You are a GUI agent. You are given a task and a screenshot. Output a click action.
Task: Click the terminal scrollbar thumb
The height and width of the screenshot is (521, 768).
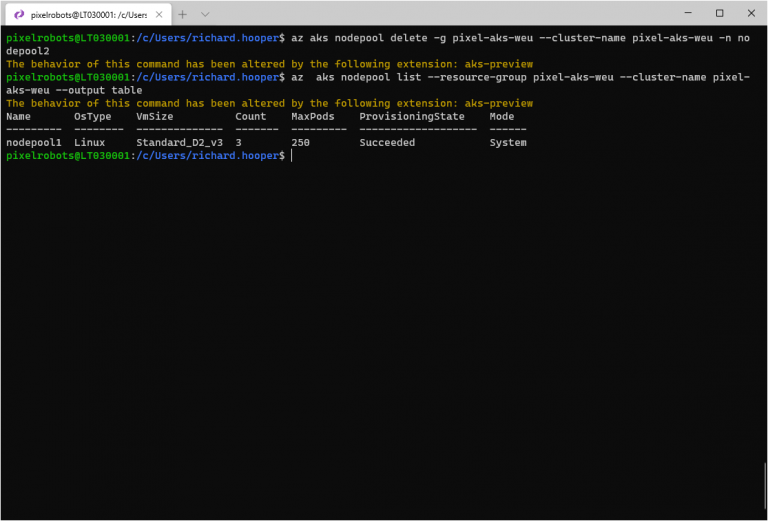tap(765, 488)
